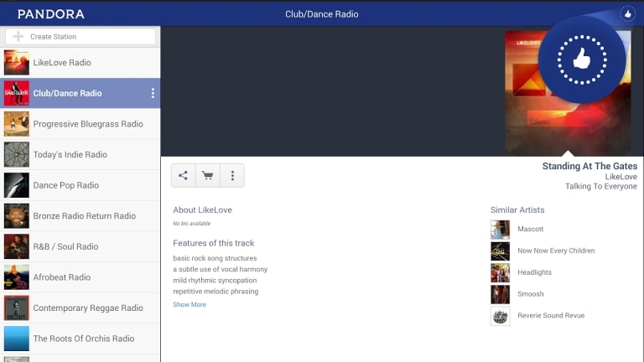The height and width of the screenshot is (362, 644).
Task: Click Progressive Bluegrass Radio thumbnail
Action: (x=17, y=124)
